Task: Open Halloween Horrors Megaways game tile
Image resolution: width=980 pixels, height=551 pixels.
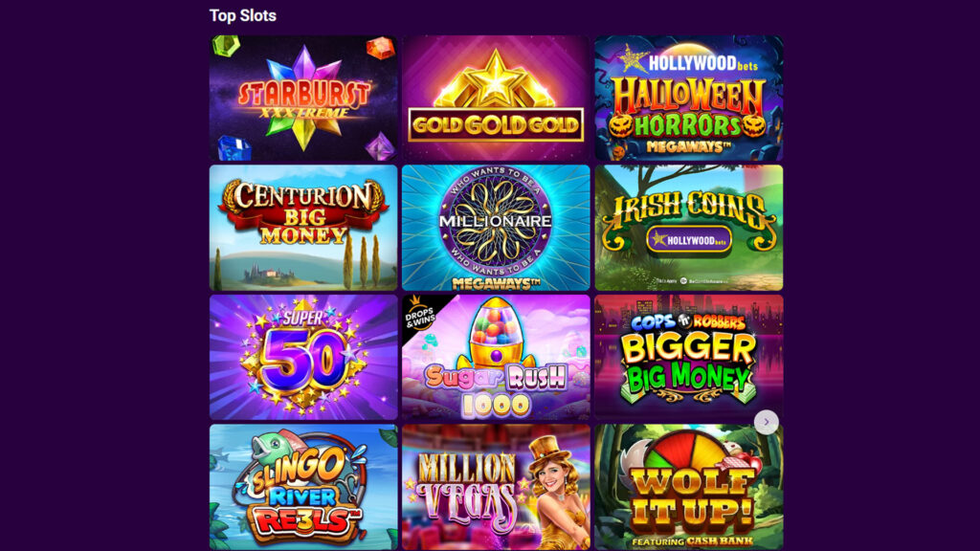Action: (689, 99)
